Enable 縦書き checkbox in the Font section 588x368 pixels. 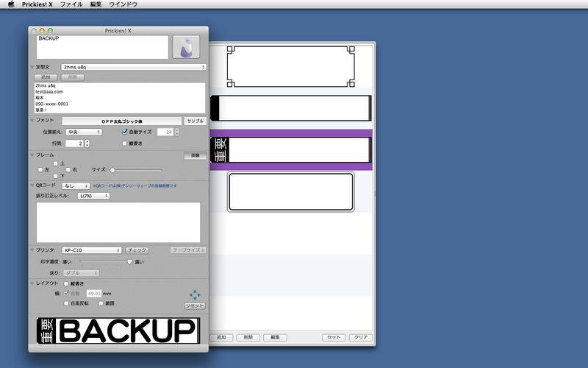pyautogui.click(x=124, y=144)
